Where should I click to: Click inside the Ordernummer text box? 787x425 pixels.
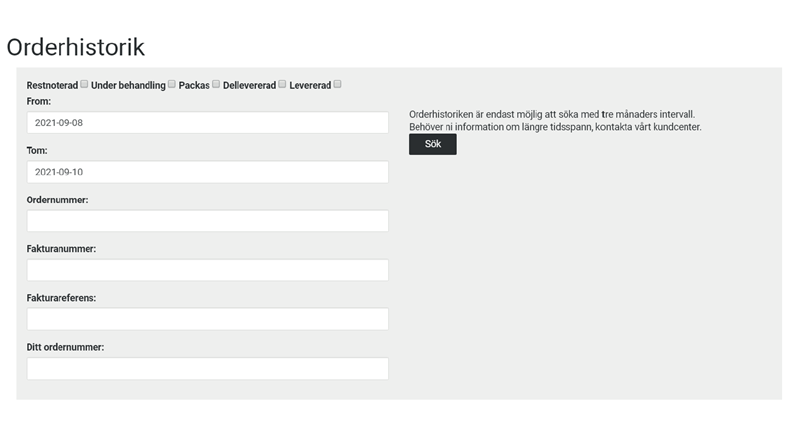207,221
